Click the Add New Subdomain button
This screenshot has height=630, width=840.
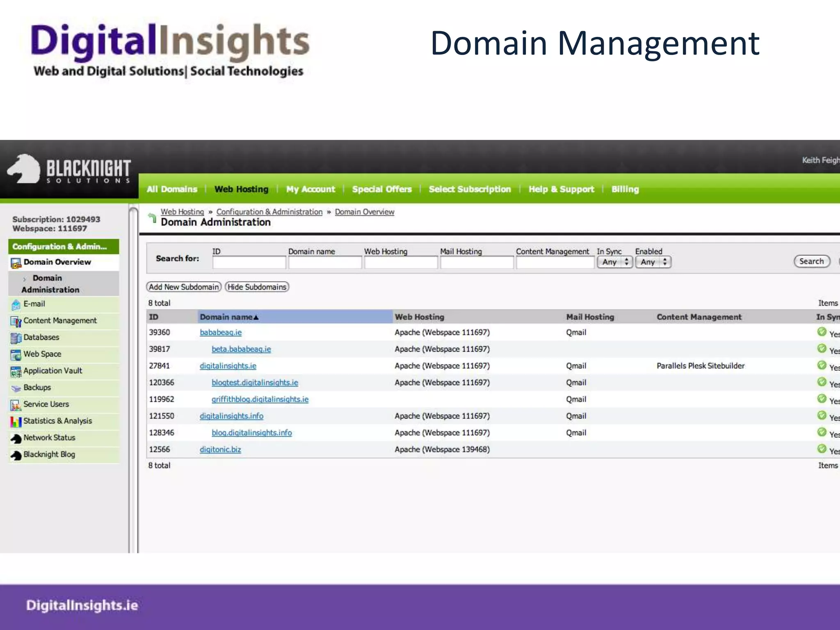pos(184,287)
